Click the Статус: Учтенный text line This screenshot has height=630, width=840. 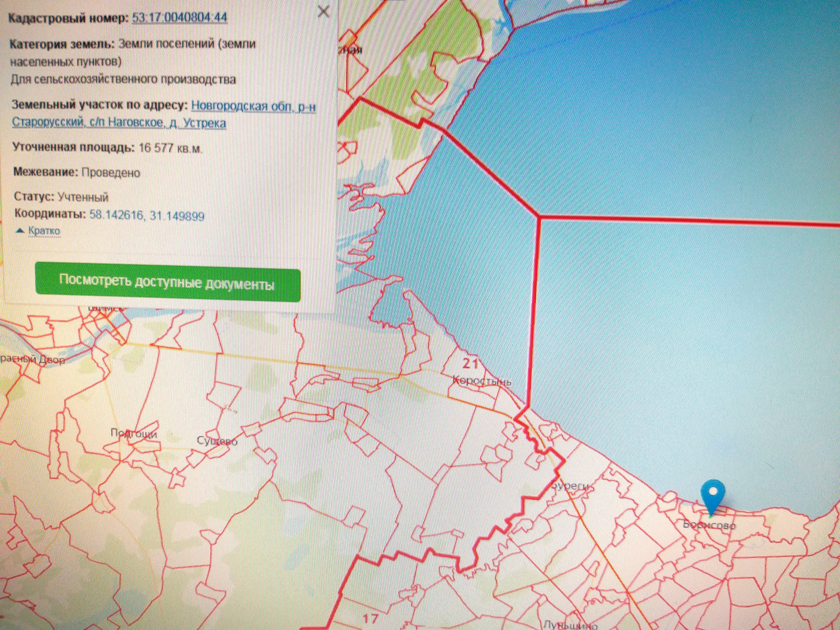61,197
